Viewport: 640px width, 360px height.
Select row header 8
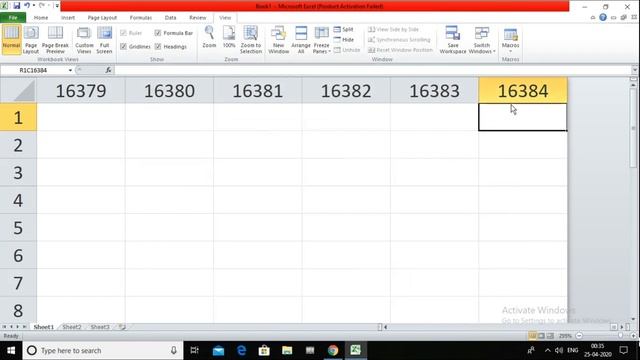tap(18, 311)
